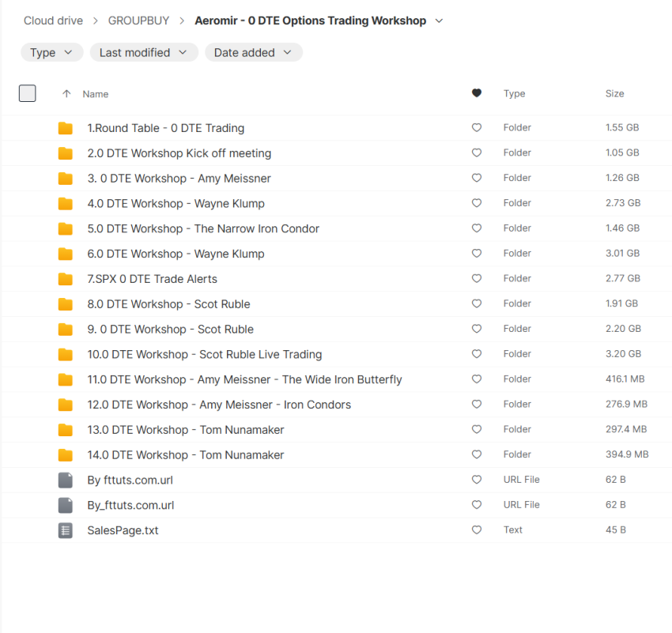Sort by the Type column header
Screen dimensions: 672x633
pyautogui.click(x=514, y=93)
